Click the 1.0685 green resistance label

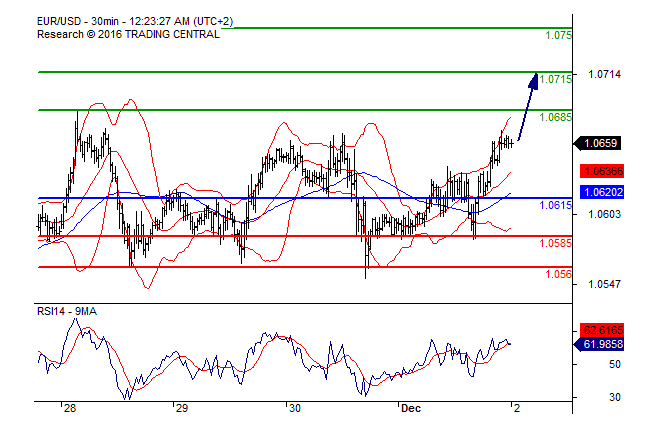(555, 117)
